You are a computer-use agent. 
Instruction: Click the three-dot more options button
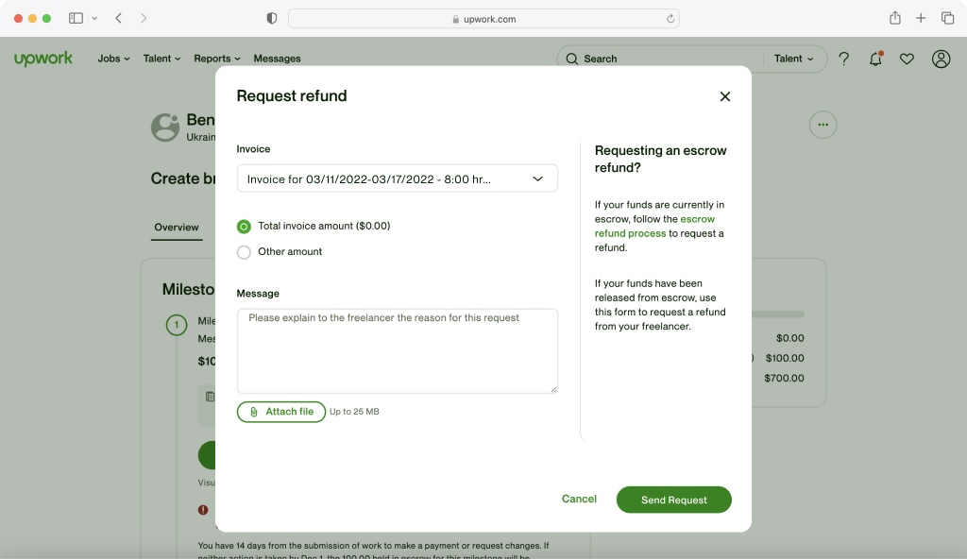(x=823, y=125)
